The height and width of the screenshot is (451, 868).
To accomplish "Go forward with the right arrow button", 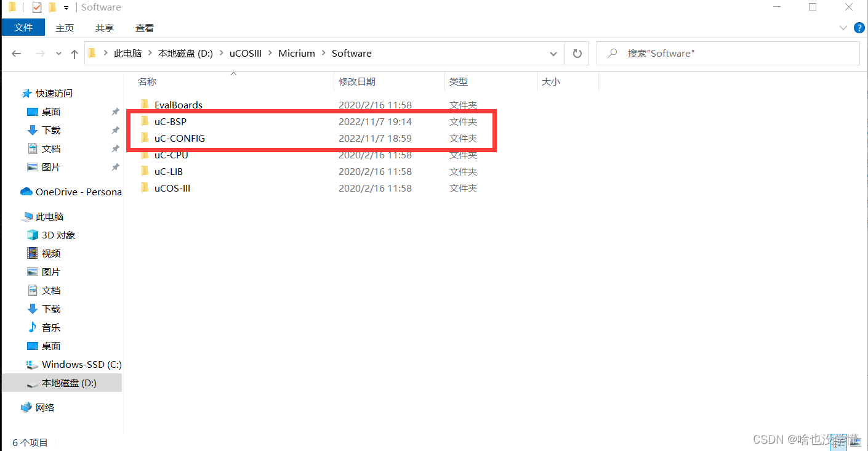I will (40, 54).
